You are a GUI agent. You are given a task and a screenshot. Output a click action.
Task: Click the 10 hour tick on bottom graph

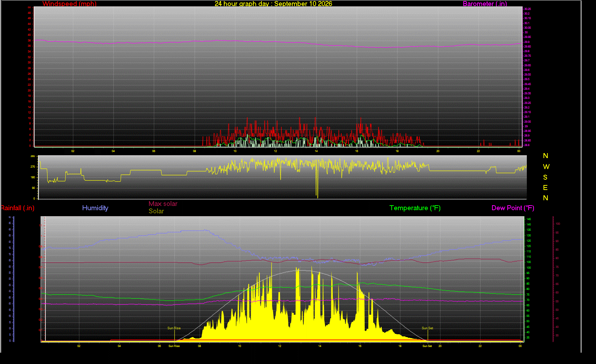click(x=239, y=346)
